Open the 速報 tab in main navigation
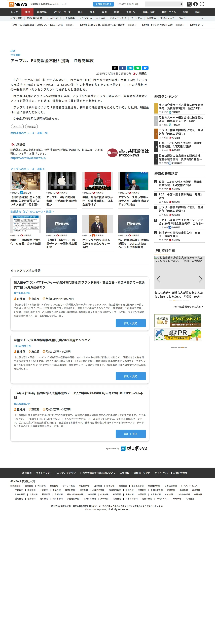Image resolution: width=215 pixels, height=644 pixels. point(27,12)
